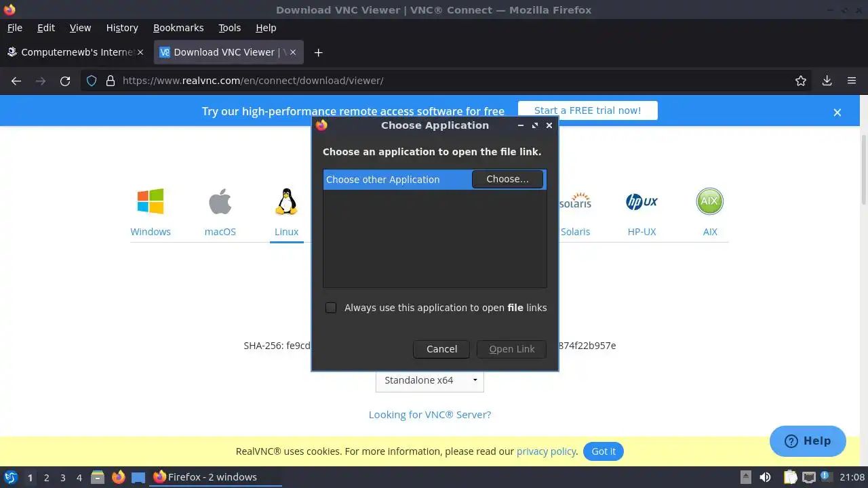Open the View menu
Image resolution: width=868 pixels, height=488 pixels.
[x=80, y=28]
